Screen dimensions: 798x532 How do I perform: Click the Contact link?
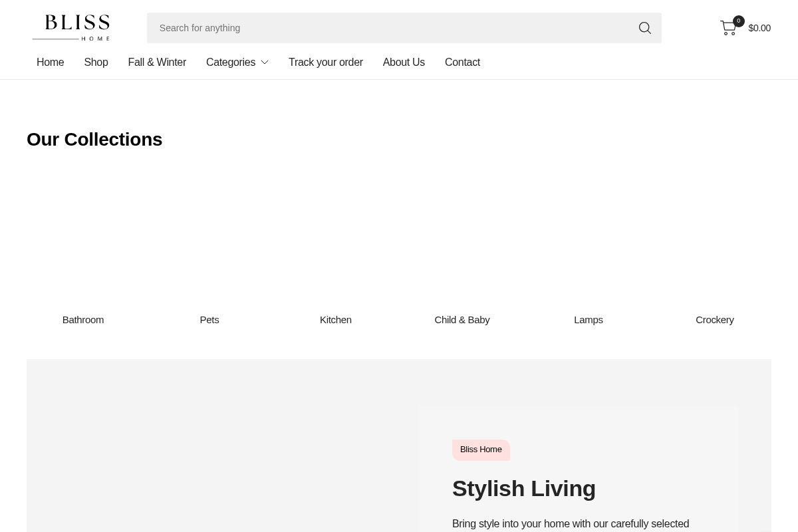tap(462, 62)
